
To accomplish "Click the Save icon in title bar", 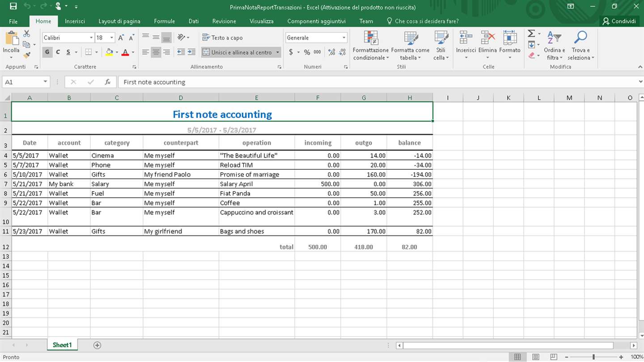I will [13, 6].
